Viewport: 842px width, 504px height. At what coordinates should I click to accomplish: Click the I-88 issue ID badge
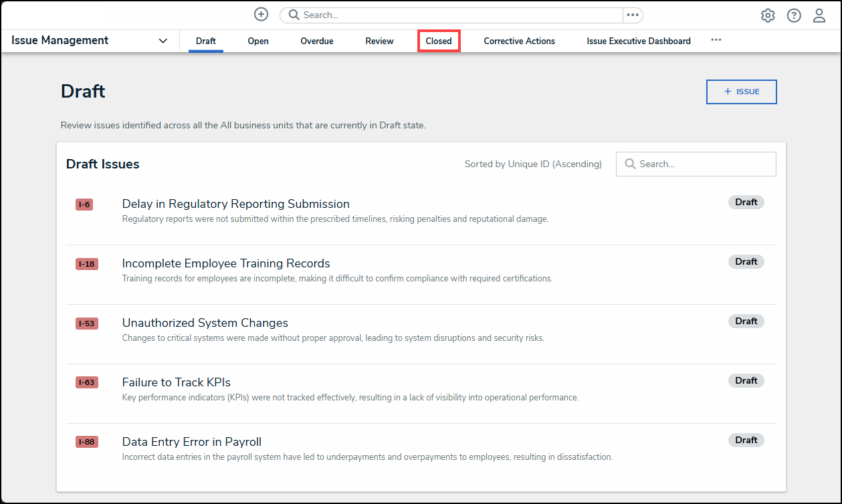click(87, 443)
